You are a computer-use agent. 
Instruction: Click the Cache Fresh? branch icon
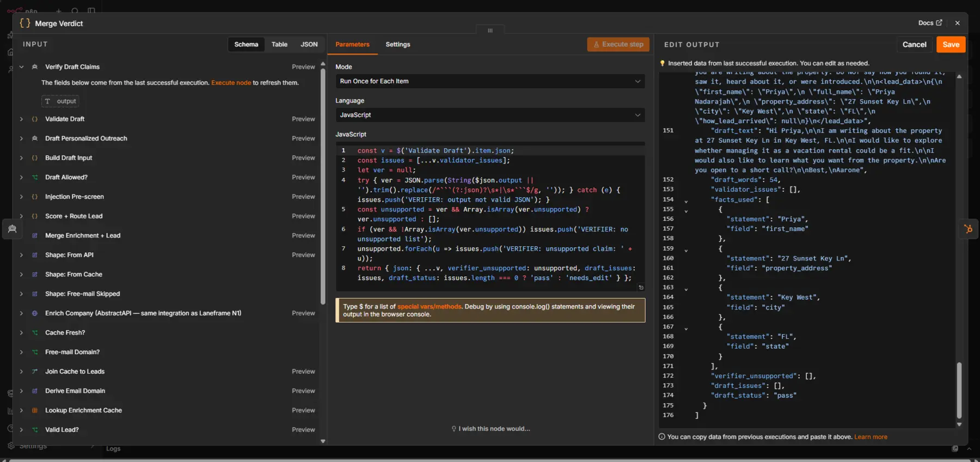point(35,333)
